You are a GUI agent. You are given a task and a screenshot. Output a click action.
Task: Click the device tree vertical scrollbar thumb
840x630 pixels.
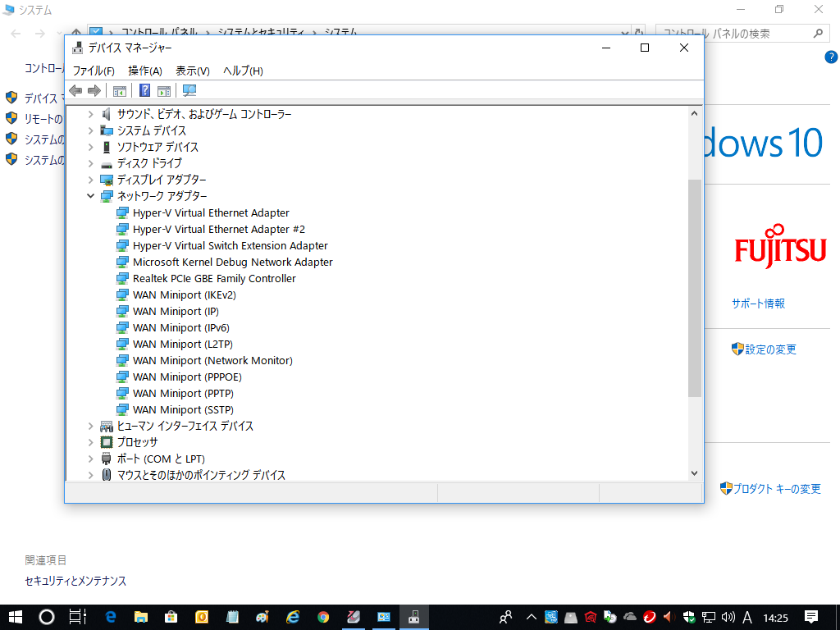coord(695,288)
